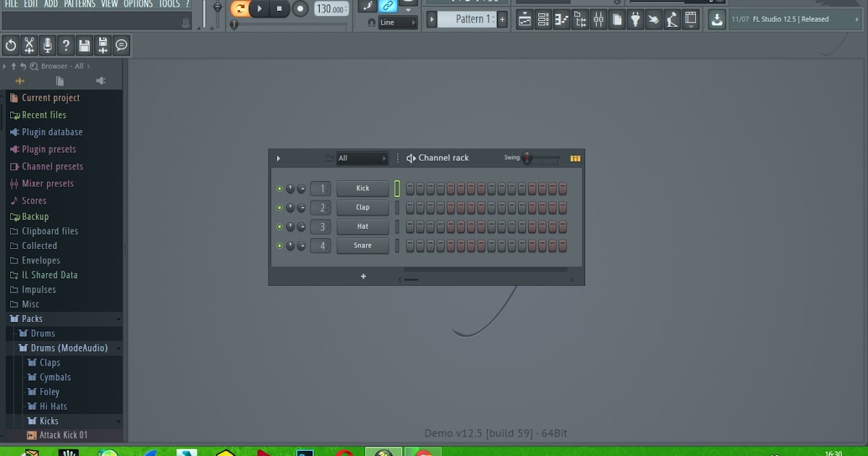This screenshot has width=868, height=456.
Task: Open the Channel rack filter 'All' dropdown
Action: pyautogui.click(x=362, y=158)
